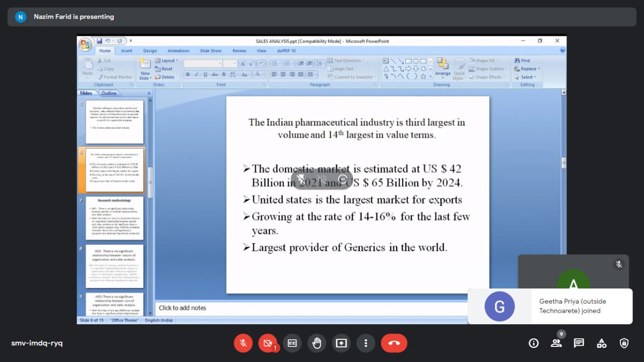Select the slide 7 Research methodology thumbnail

[115, 218]
